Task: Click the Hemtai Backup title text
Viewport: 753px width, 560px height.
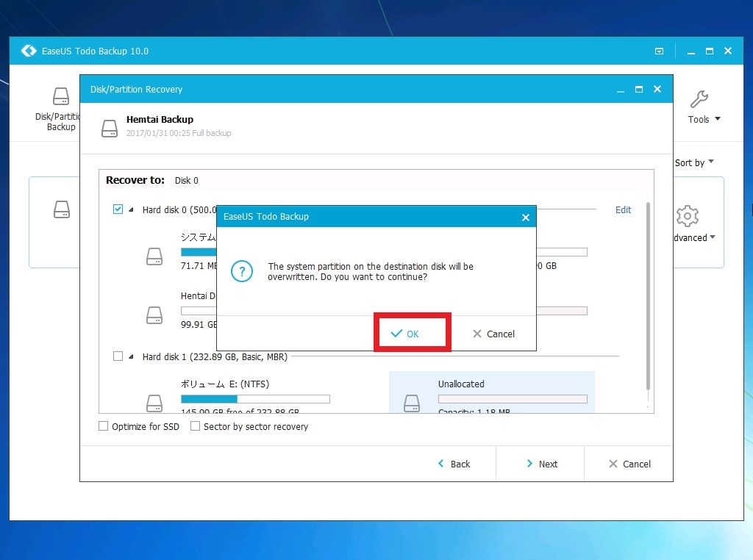Action: click(160, 120)
